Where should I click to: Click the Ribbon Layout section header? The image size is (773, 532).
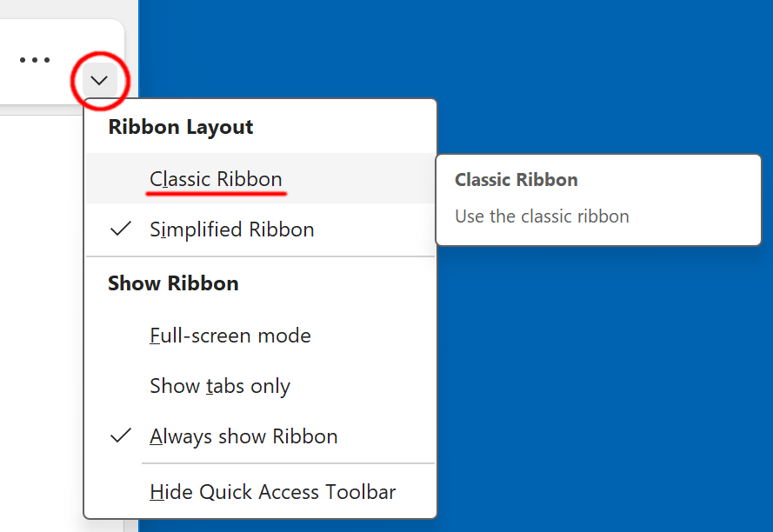[x=180, y=127]
